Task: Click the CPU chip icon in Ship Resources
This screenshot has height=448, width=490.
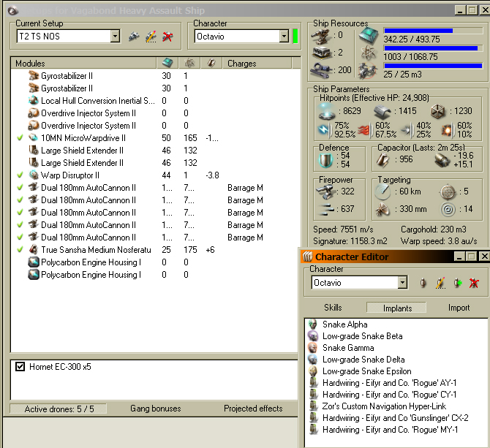Action: pos(369,35)
